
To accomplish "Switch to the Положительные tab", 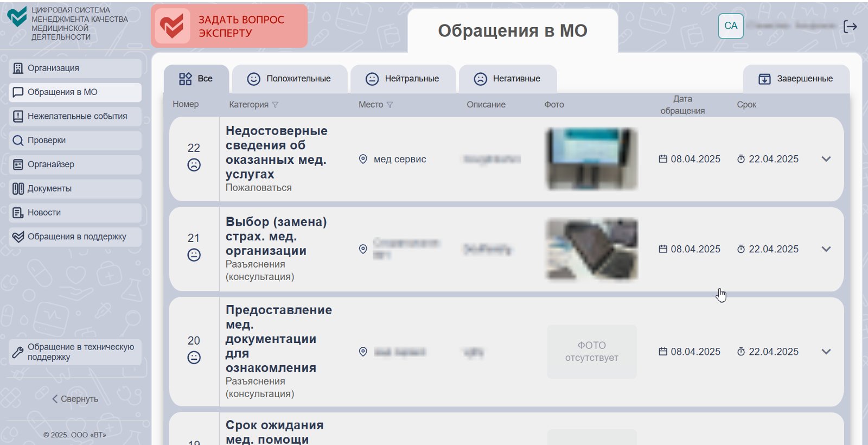I will coord(290,79).
